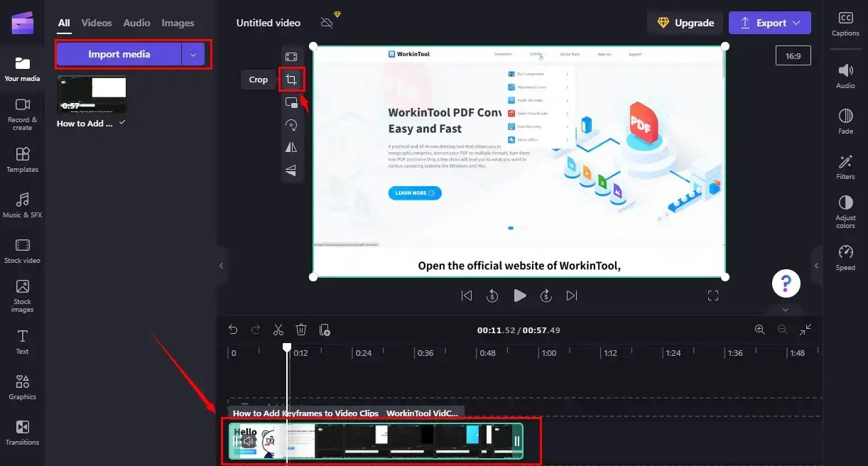Split the clip with the scissors tool

278,329
